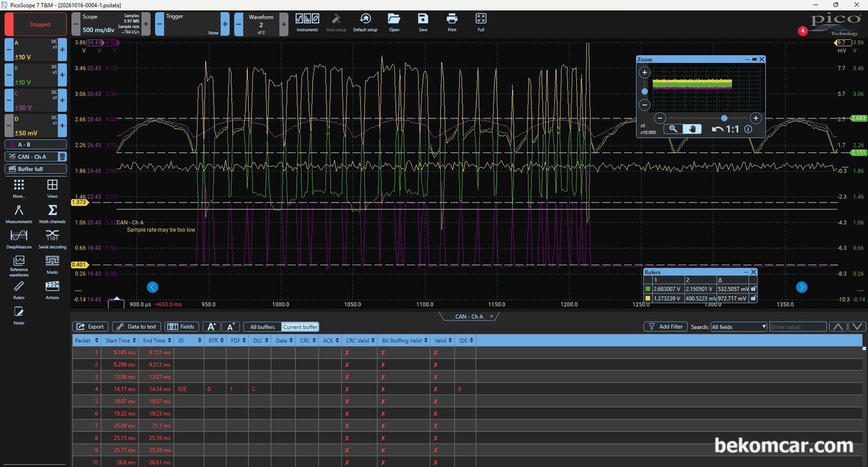This screenshot has width=868, height=467.
Task: Click the Stopped run control button
Action: pyautogui.click(x=36, y=25)
